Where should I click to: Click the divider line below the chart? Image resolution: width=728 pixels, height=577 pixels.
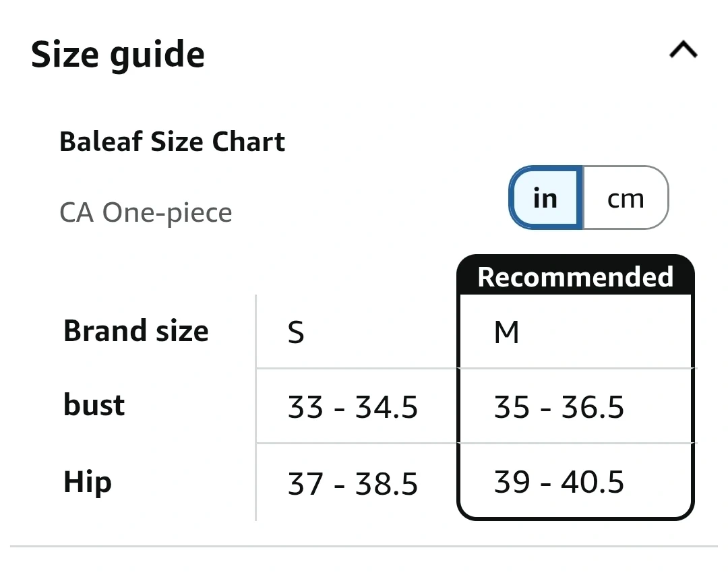coord(364,545)
